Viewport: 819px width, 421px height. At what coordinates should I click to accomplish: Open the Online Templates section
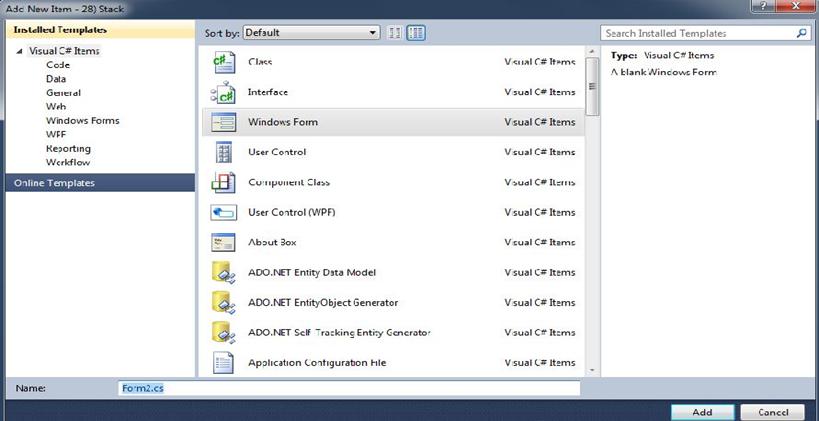(x=54, y=183)
